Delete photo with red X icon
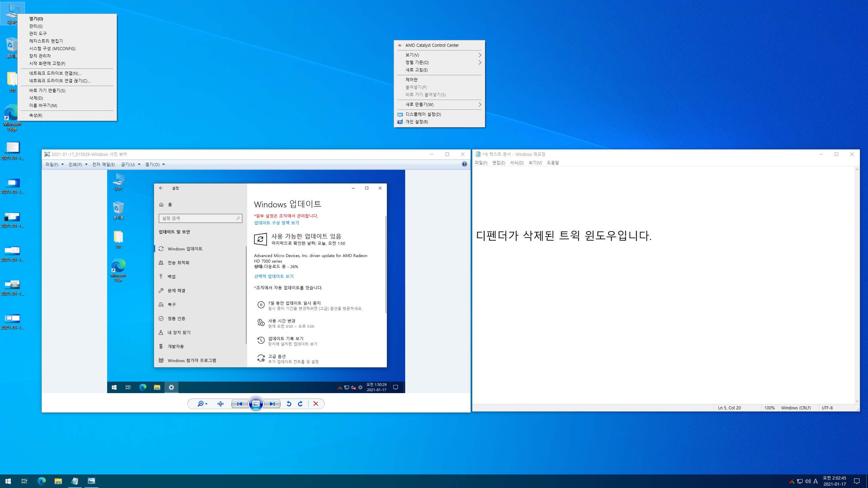Image resolution: width=868 pixels, height=488 pixels. coord(316,404)
